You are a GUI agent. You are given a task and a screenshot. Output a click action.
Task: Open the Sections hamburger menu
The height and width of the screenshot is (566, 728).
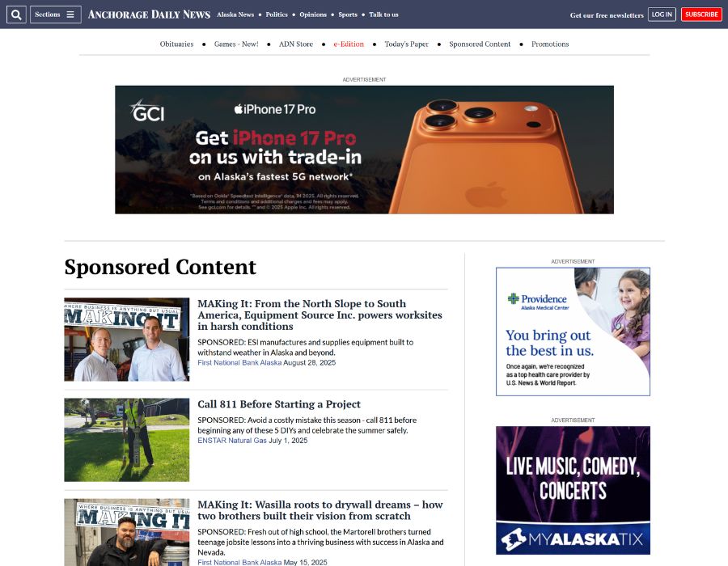(x=55, y=15)
